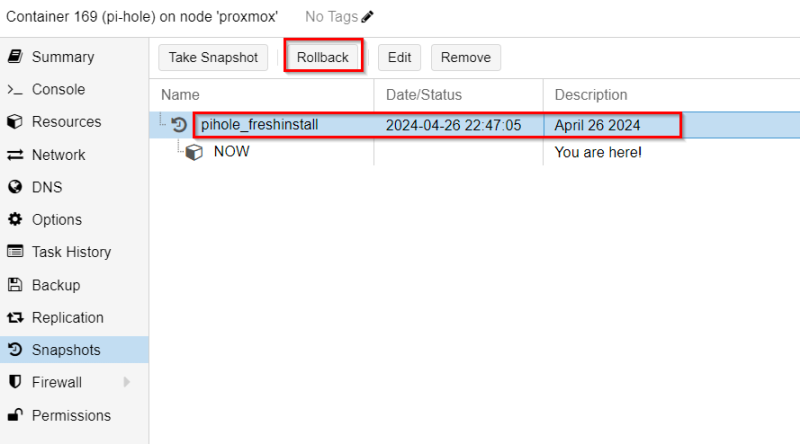
Task: Click the Options gear icon
Action: point(15,220)
